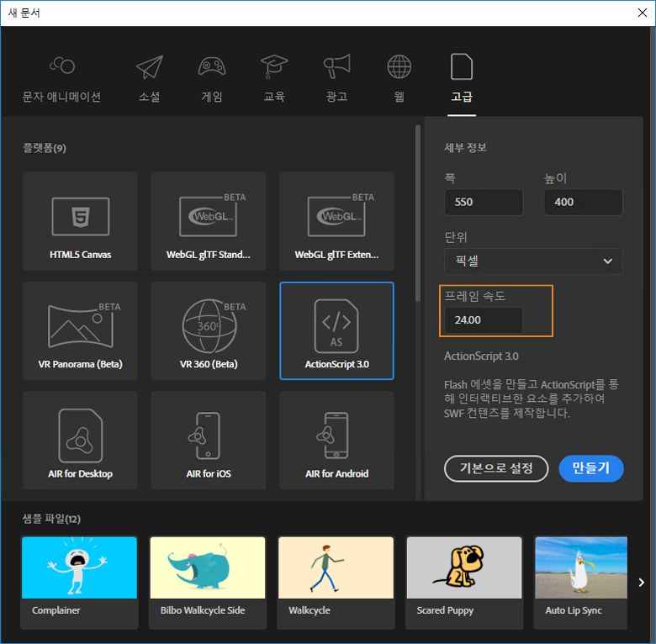
Task: Choose the AIR for Desktop platform
Action: coord(81,441)
